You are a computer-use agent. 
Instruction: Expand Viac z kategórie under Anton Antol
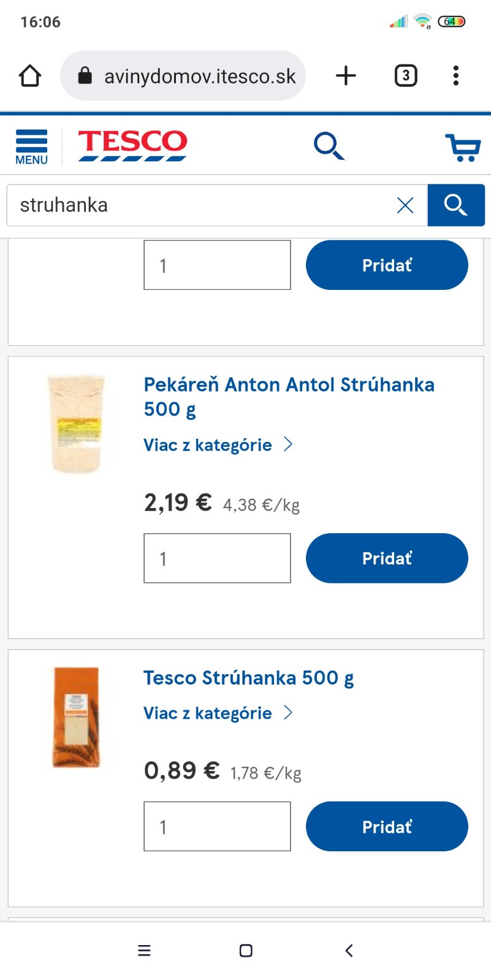pyautogui.click(x=218, y=445)
